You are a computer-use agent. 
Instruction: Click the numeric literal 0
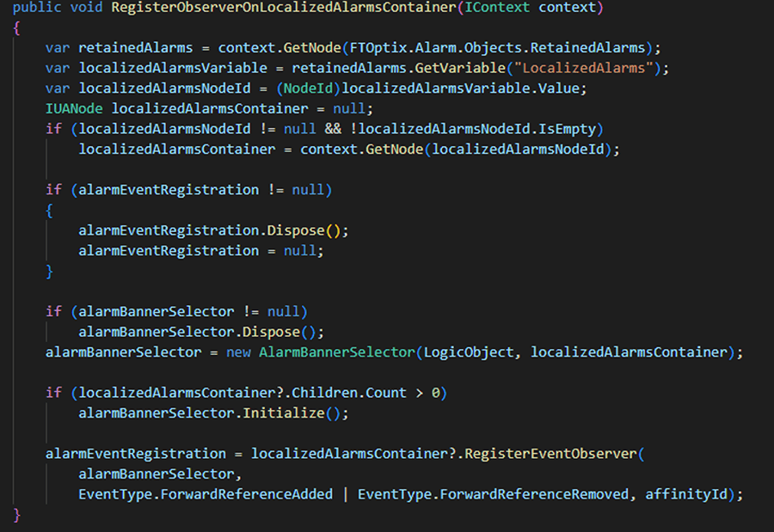click(x=435, y=393)
